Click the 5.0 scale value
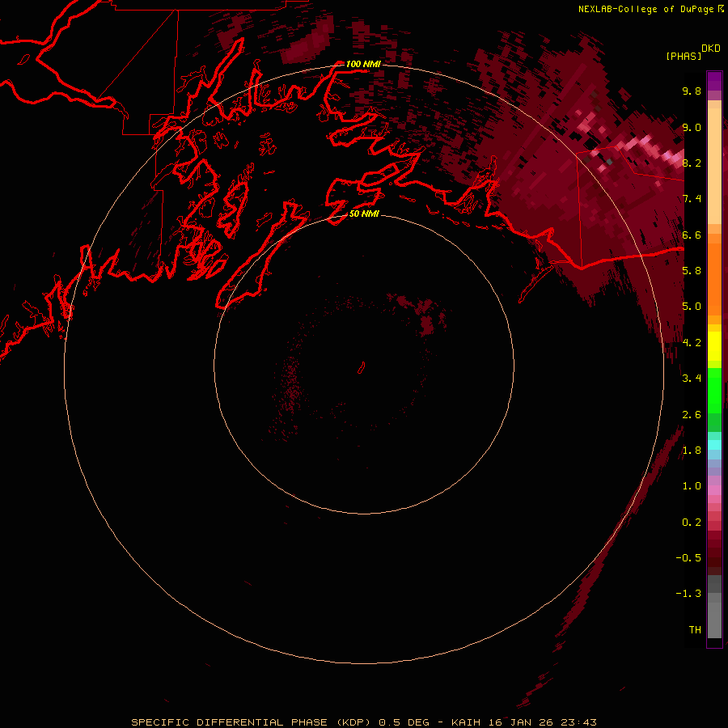This screenshot has height=728, width=728. (692, 307)
